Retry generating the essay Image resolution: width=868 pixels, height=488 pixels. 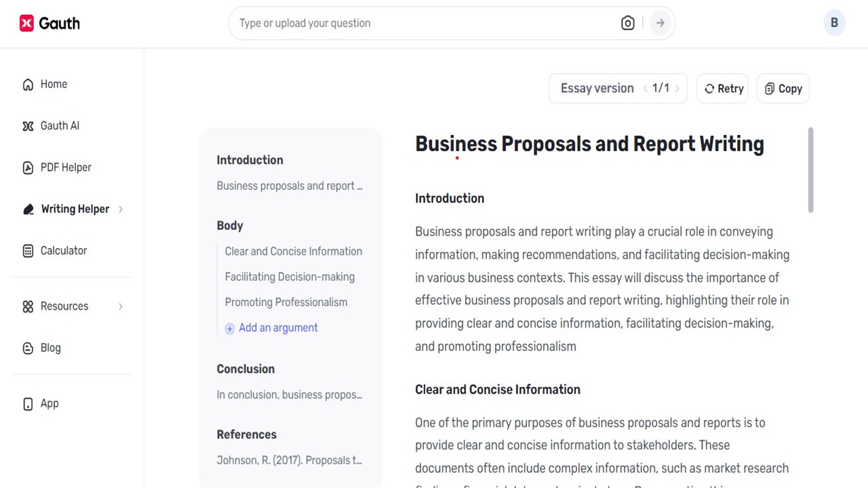pos(722,88)
